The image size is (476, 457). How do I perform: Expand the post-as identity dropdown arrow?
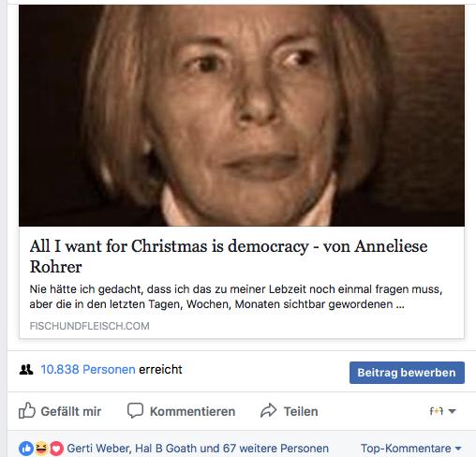pos(452,411)
